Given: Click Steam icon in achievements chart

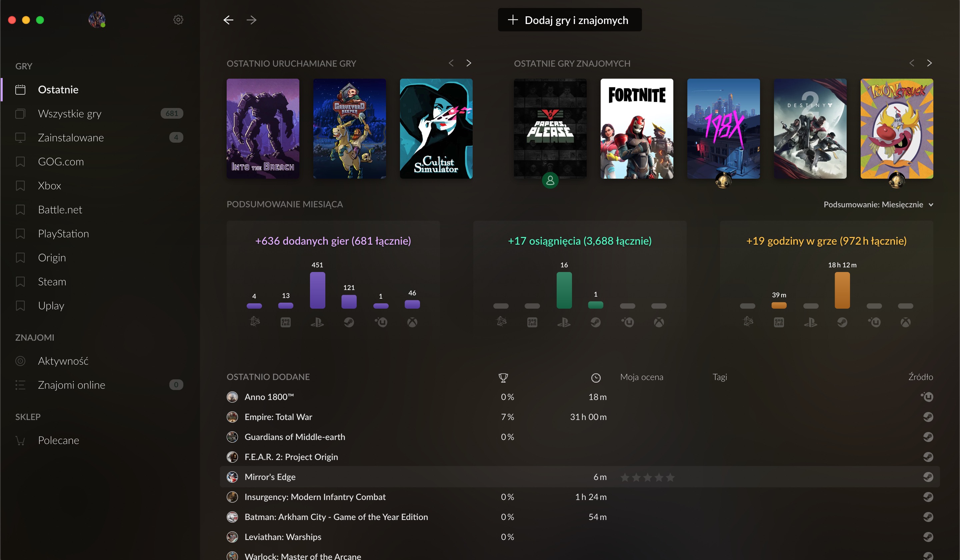Looking at the screenshot, I should click(x=595, y=322).
